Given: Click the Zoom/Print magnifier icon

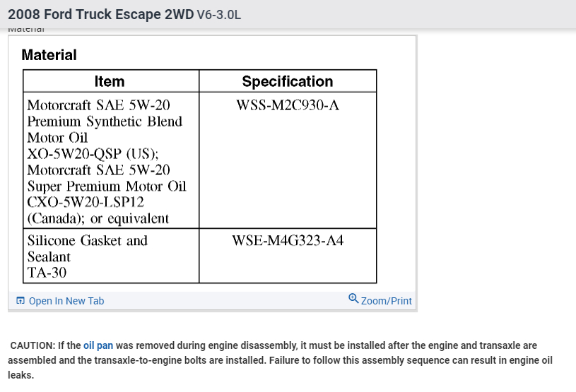Looking at the screenshot, I should [353, 299].
